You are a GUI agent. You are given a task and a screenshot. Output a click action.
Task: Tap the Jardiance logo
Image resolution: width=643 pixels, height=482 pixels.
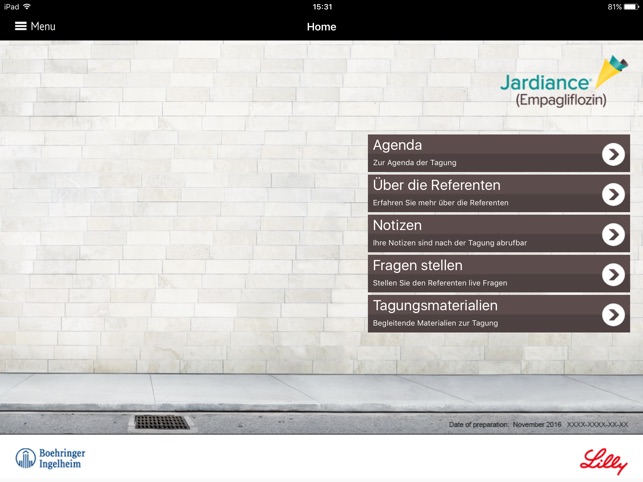pos(563,81)
